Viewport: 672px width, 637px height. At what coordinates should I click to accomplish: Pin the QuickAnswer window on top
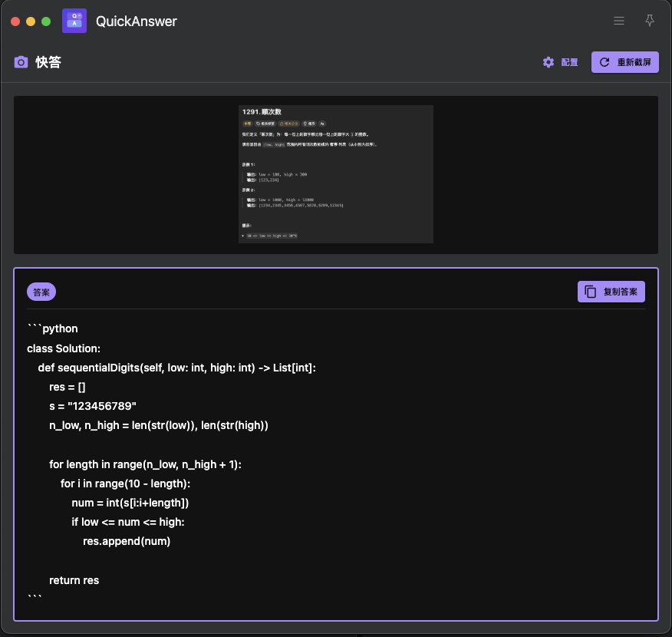pos(649,21)
